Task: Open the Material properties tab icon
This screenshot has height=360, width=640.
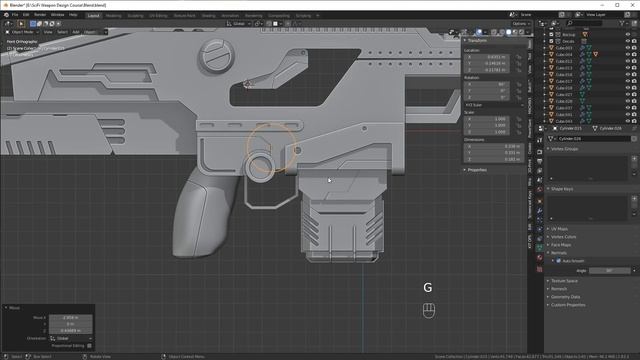Action: (x=540, y=258)
